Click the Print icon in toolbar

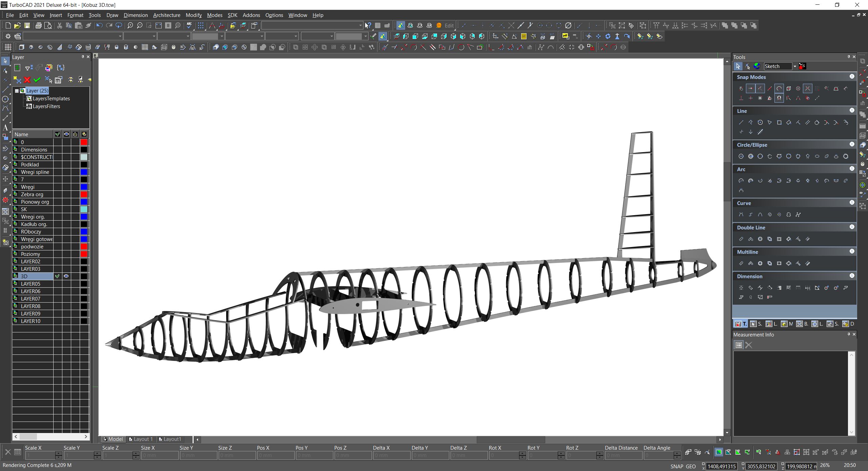point(39,25)
